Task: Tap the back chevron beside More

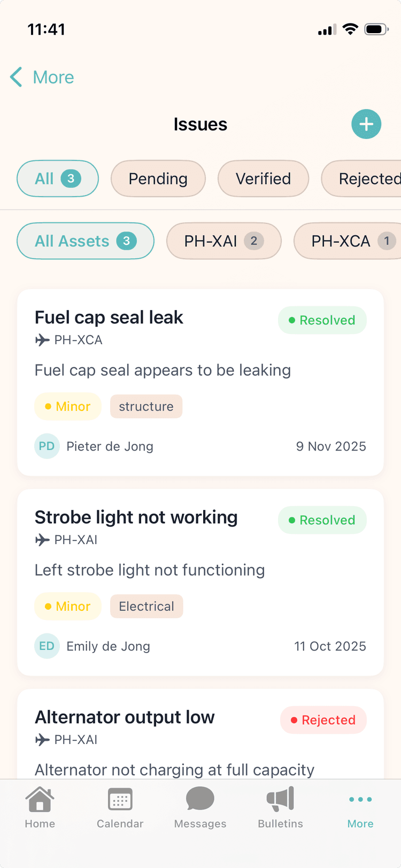Action: click(x=17, y=77)
